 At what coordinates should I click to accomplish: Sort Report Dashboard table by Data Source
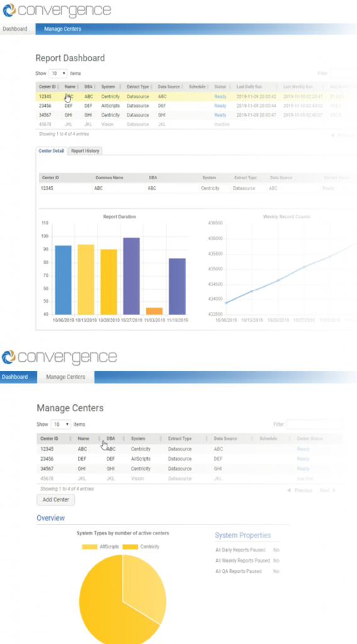pos(170,87)
